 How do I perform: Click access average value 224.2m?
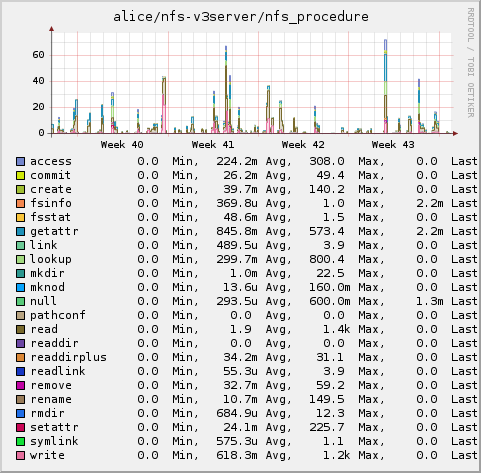(x=237, y=162)
